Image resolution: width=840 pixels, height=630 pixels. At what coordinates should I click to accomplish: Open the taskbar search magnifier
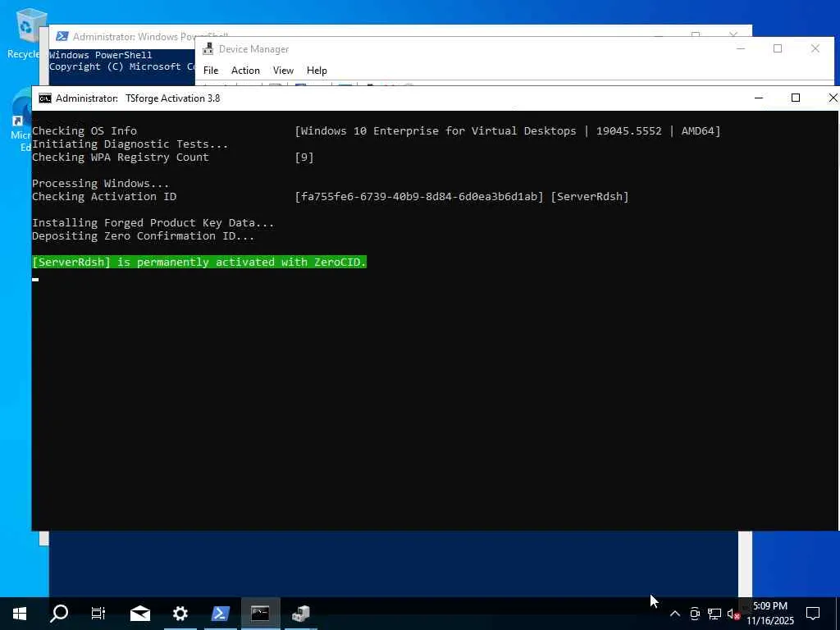click(59, 614)
